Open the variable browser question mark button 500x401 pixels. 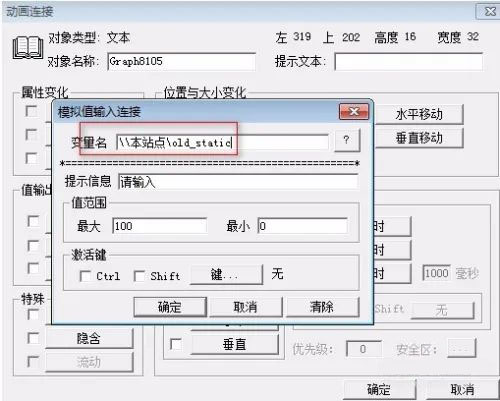[x=347, y=140]
